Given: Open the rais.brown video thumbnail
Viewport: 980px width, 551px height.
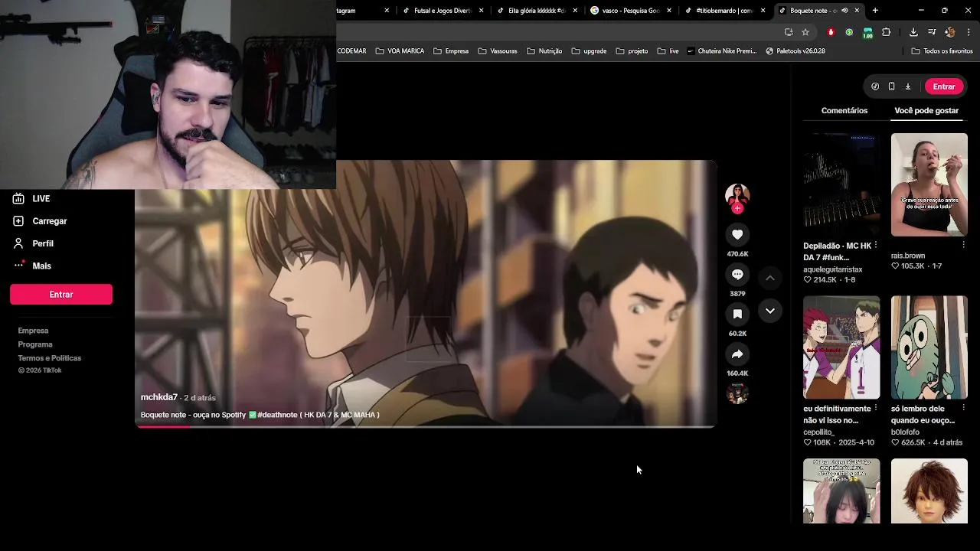Looking at the screenshot, I should tap(929, 184).
